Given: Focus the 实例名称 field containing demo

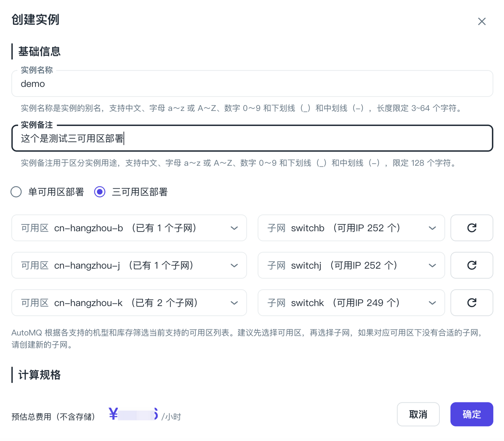Looking at the screenshot, I should (x=252, y=84).
